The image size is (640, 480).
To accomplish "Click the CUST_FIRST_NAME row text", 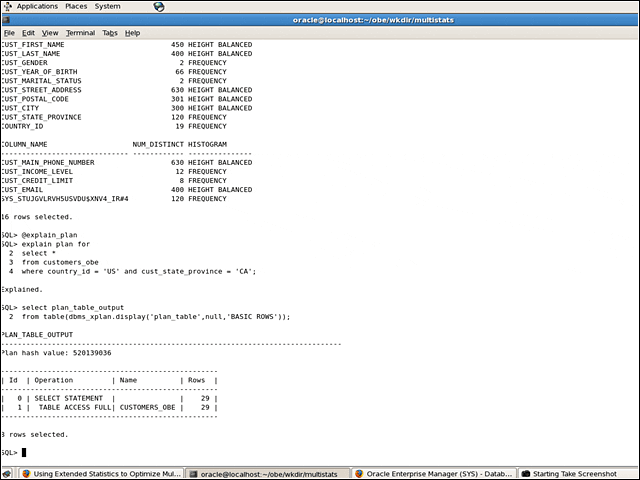I will pos(127,44).
